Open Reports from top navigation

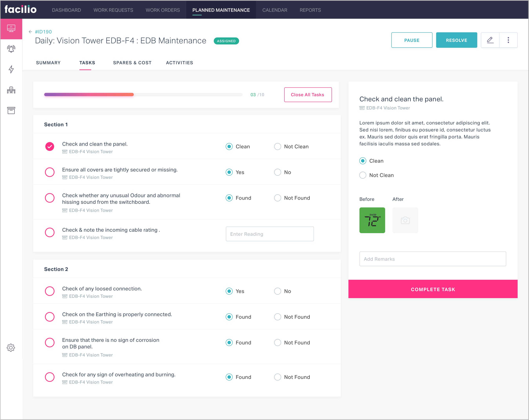click(x=310, y=10)
